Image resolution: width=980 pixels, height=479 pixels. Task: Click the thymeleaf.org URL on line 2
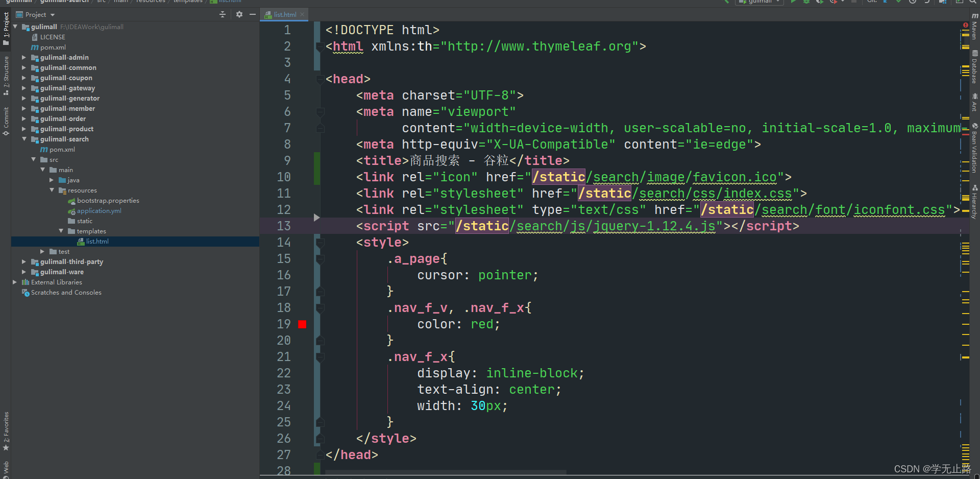(x=540, y=46)
